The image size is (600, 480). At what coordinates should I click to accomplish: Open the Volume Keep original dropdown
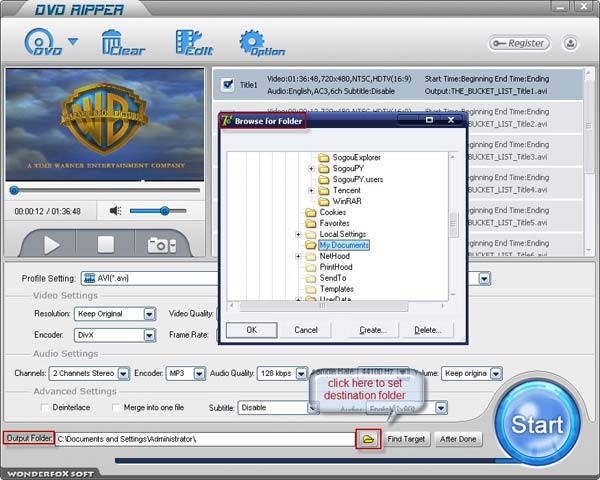[471, 373]
